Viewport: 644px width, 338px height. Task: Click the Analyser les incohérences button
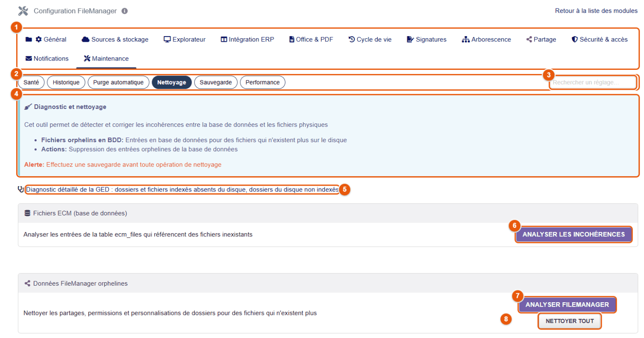[573, 235]
